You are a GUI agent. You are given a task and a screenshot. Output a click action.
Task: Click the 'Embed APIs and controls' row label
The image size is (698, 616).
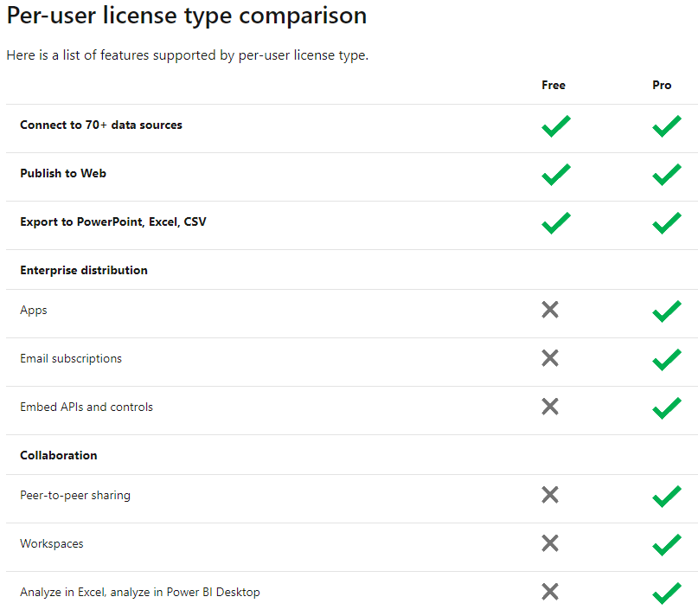click(x=86, y=407)
